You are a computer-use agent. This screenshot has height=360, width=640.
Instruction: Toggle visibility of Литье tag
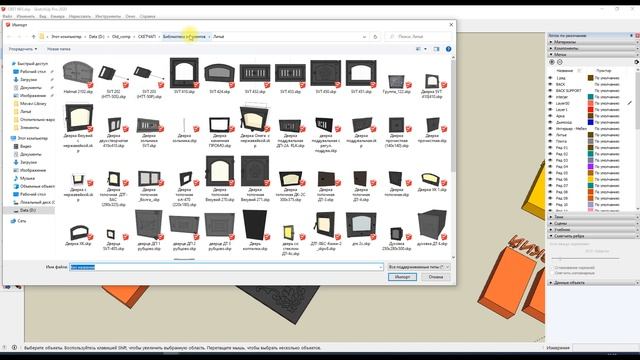(550, 135)
